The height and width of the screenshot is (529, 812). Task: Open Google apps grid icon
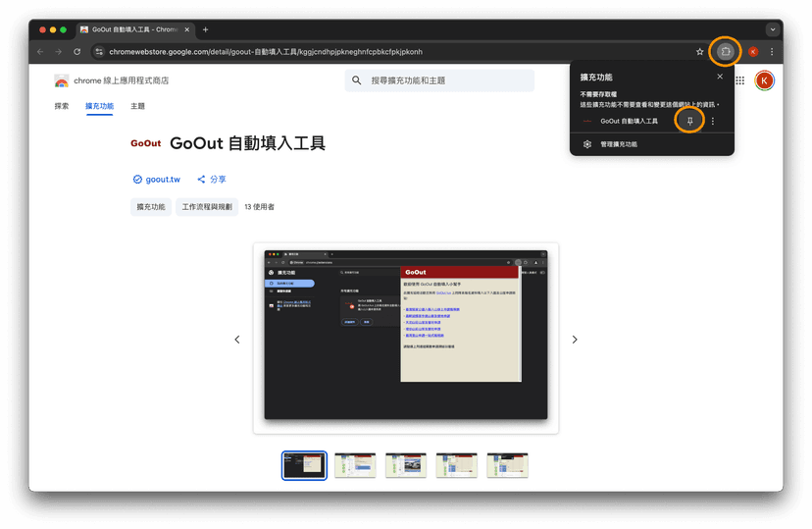[740, 80]
